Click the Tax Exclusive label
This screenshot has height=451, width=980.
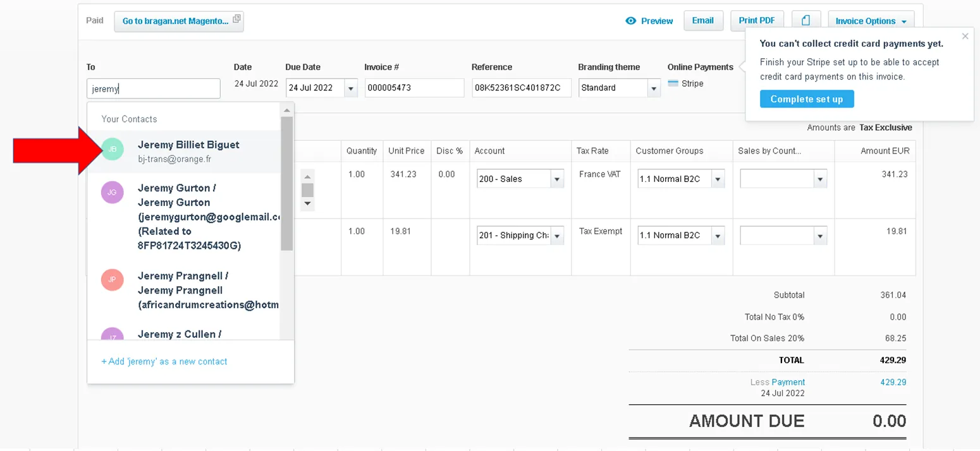pyautogui.click(x=885, y=128)
